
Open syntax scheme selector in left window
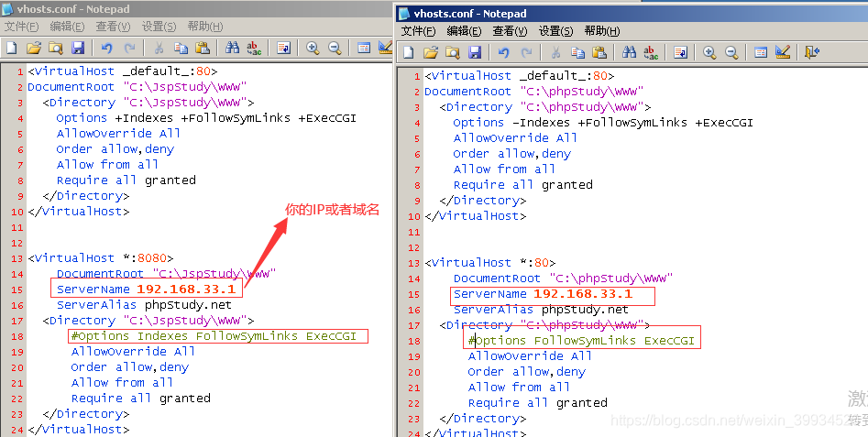tap(364, 48)
